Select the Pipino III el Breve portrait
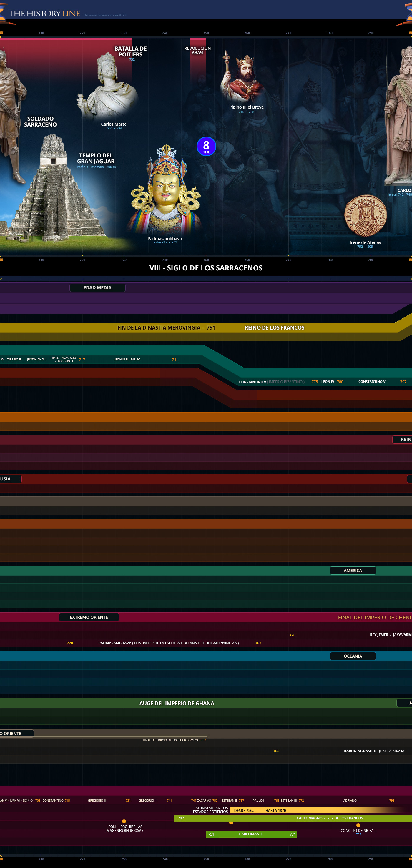412x868 pixels. click(x=243, y=77)
